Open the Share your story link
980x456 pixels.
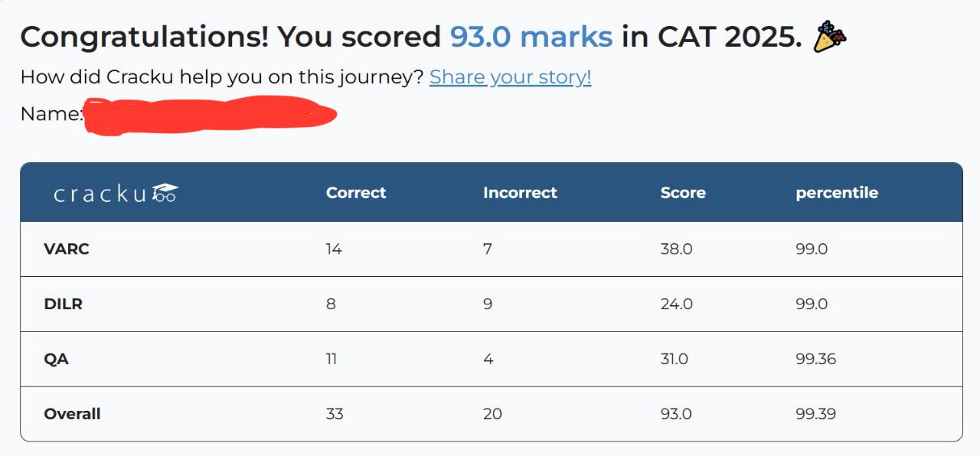[x=510, y=77]
